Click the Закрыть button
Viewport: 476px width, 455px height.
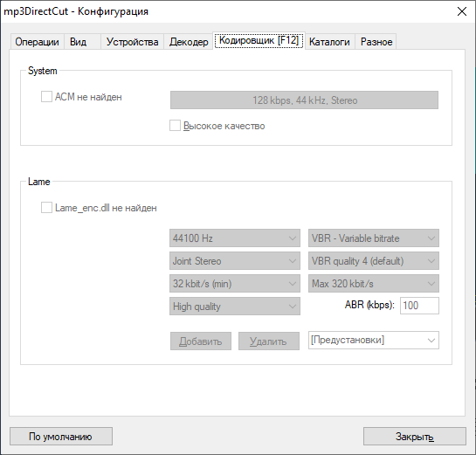click(415, 437)
